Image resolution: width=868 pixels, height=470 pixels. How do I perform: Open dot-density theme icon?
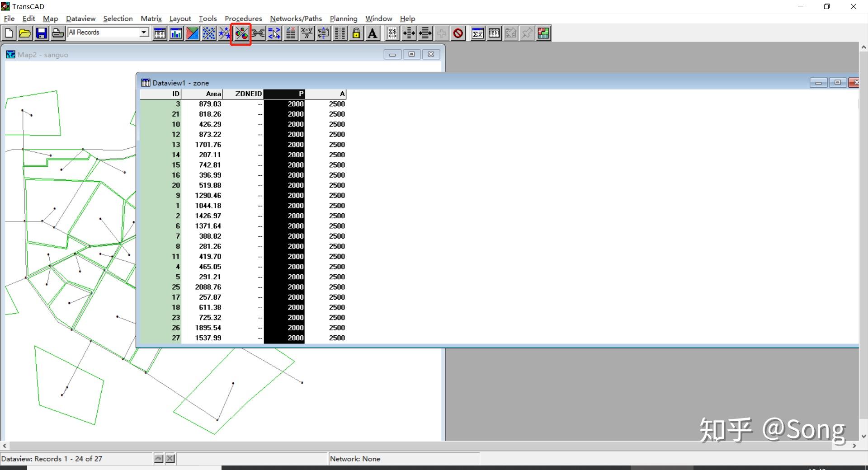(208, 33)
